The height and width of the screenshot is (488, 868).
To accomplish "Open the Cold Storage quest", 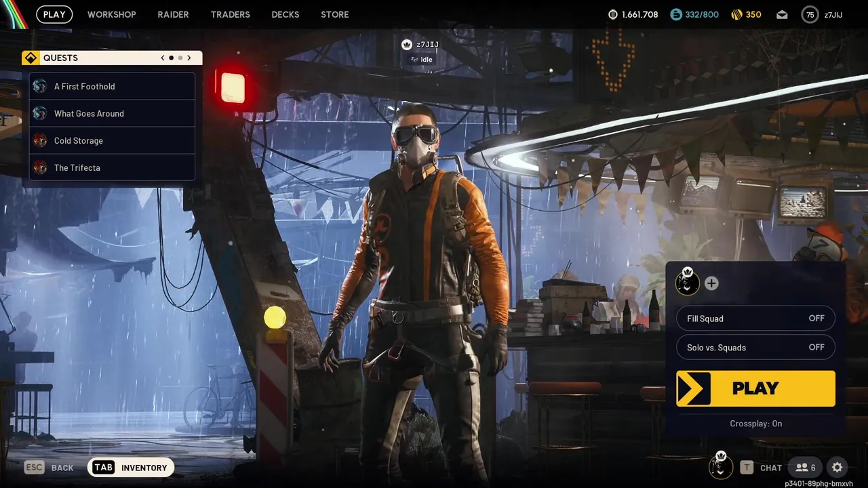I will [x=112, y=140].
